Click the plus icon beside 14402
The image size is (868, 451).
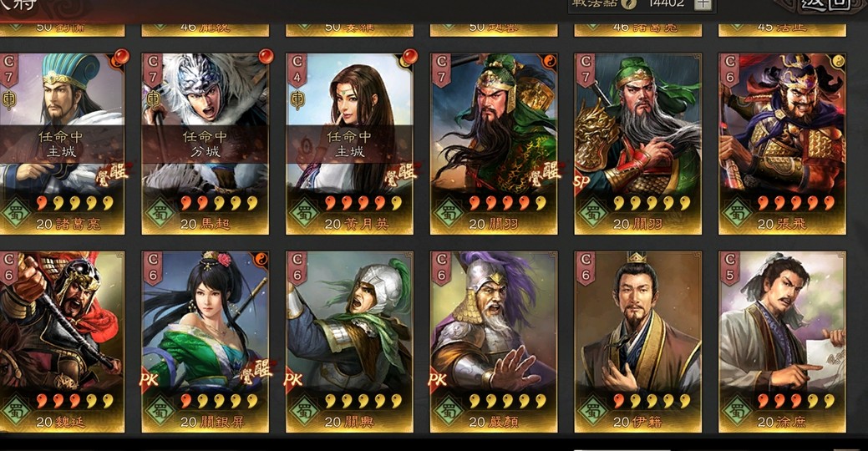coord(703,4)
